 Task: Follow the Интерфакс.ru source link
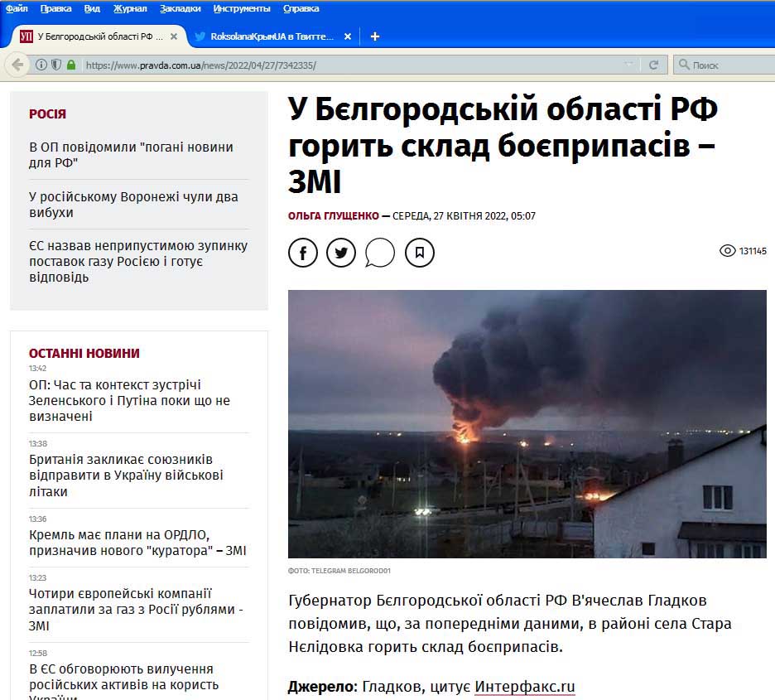click(525, 686)
